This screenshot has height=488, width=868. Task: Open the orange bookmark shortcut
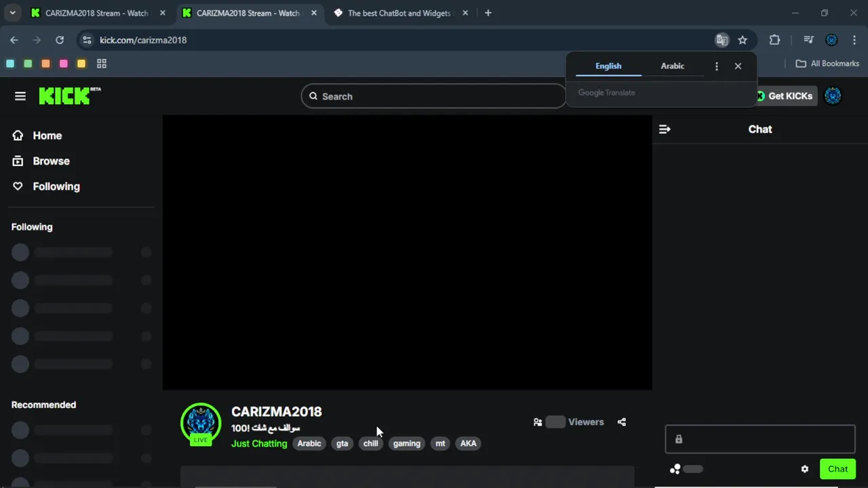(x=45, y=64)
